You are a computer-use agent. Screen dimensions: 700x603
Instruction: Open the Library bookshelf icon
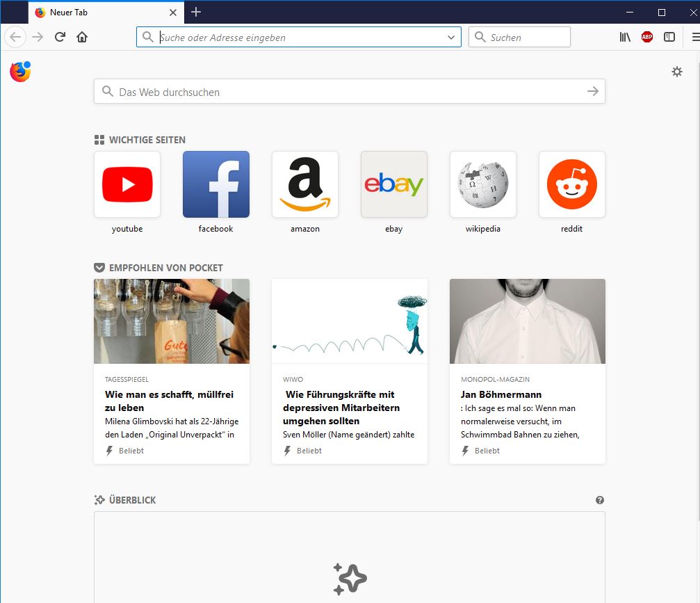click(x=625, y=37)
